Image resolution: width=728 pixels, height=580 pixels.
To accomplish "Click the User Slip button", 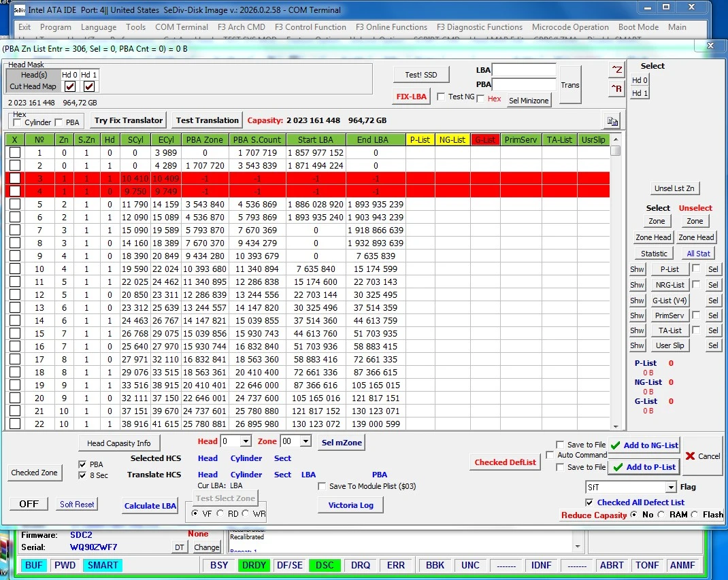I will click(669, 345).
